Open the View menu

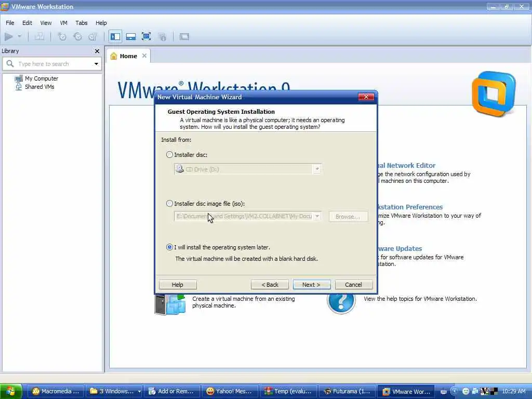[46, 23]
